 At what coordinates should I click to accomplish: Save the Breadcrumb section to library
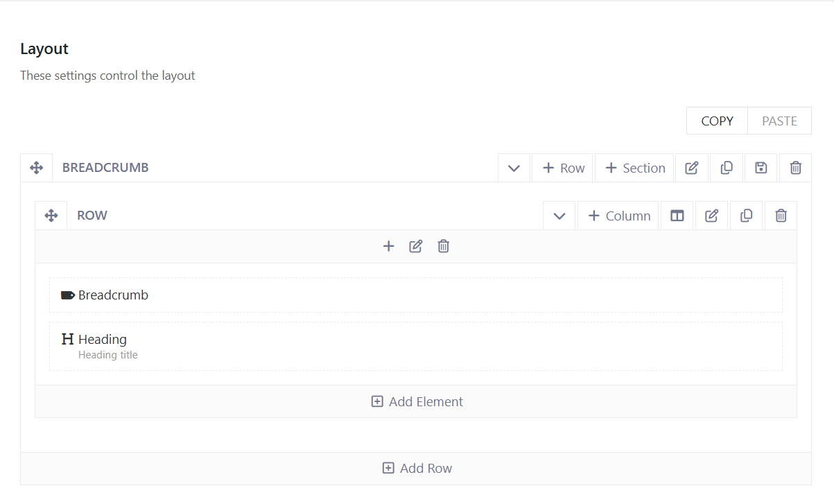[x=761, y=168]
